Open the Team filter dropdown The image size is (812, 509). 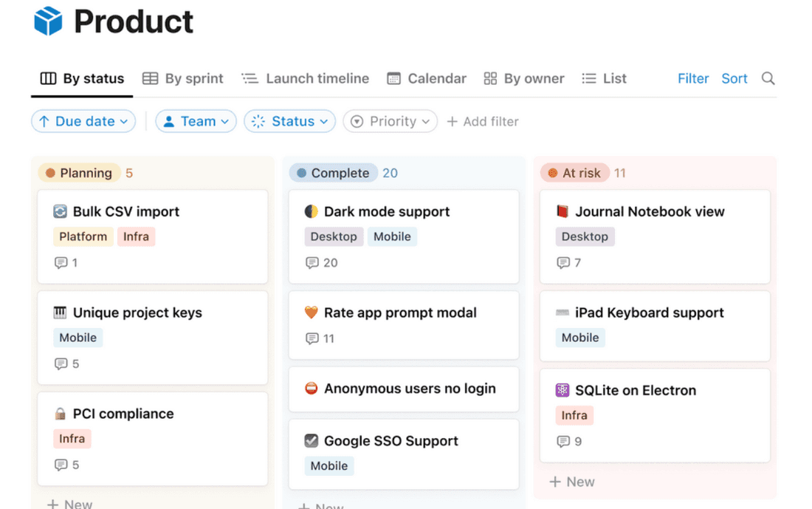coord(196,121)
